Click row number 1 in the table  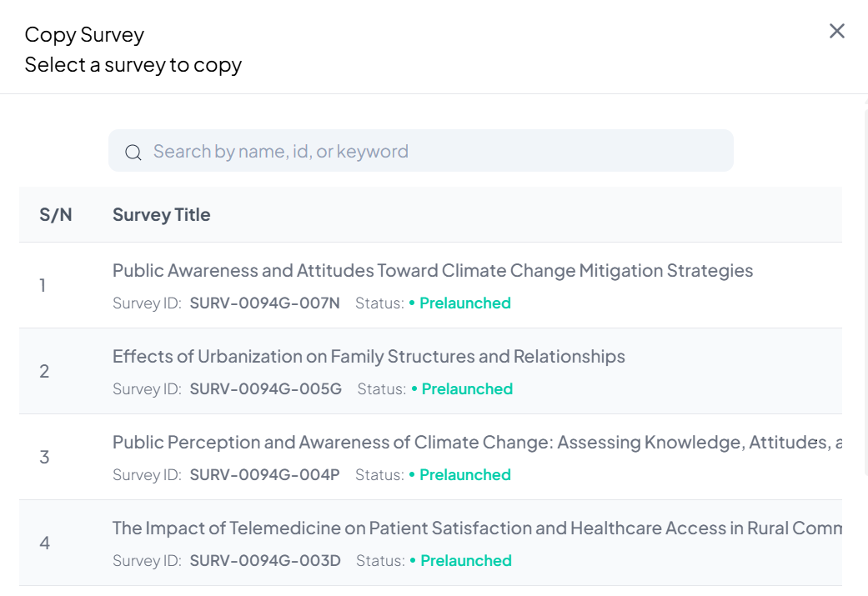pos(43,286)
